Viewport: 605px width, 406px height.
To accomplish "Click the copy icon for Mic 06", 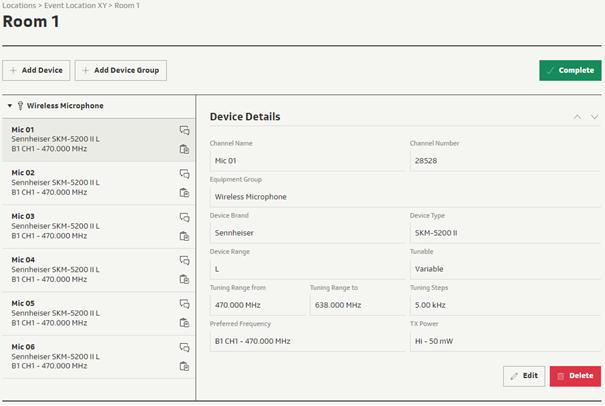I will 184,367.
